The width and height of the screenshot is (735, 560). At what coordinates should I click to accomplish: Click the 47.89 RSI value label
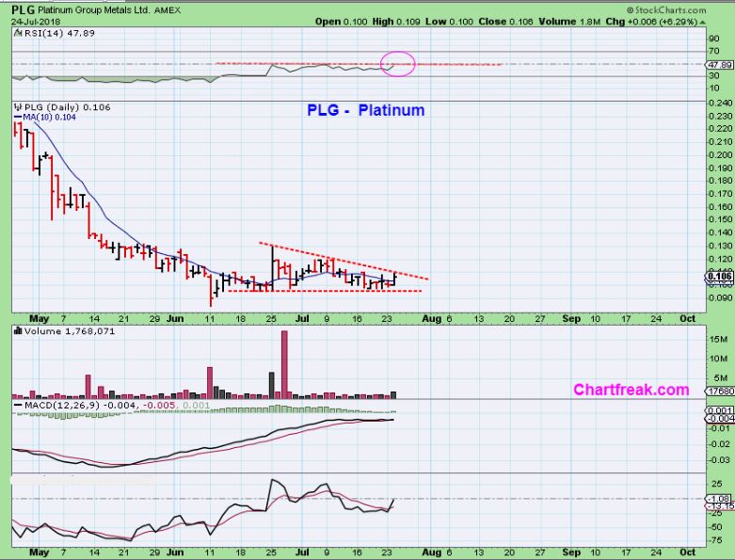pos(721,65)
